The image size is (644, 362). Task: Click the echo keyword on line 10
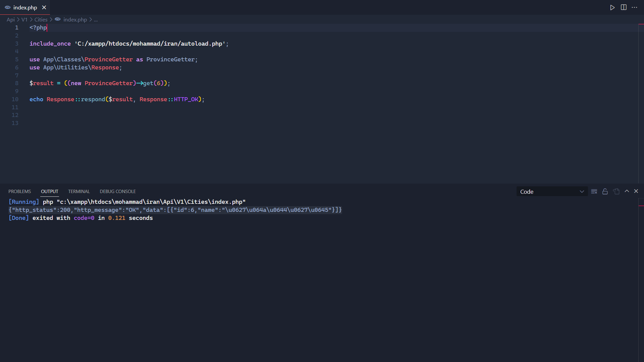point(36,99)
